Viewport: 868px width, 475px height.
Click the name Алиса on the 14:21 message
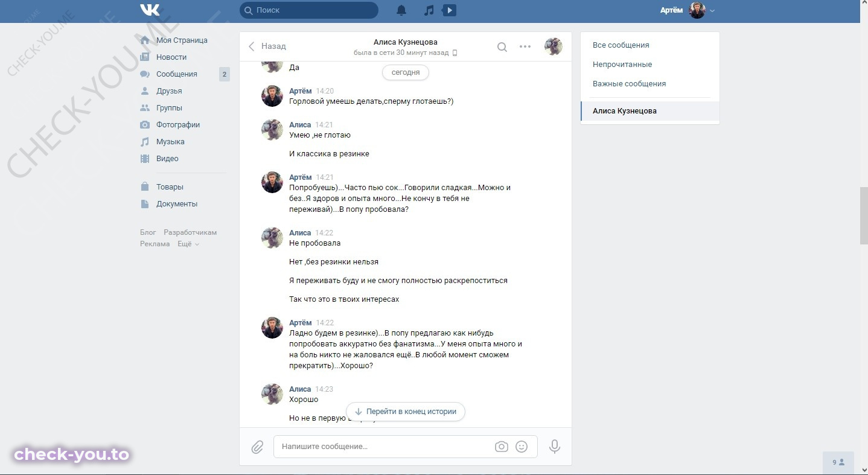click(x=300, y=125)
